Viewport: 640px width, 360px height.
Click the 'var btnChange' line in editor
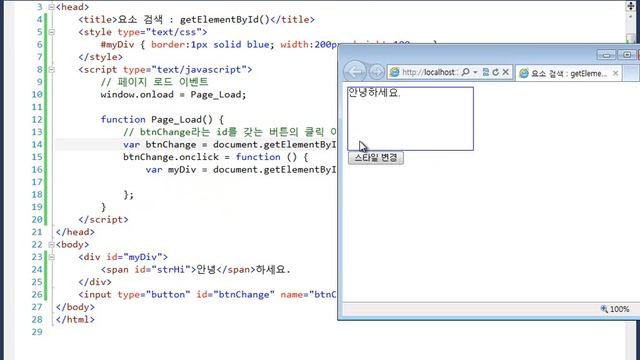229,144
